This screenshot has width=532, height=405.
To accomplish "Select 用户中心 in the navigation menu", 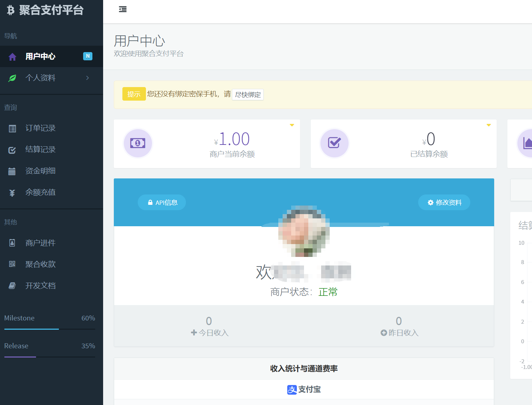I will coord(40,56).
